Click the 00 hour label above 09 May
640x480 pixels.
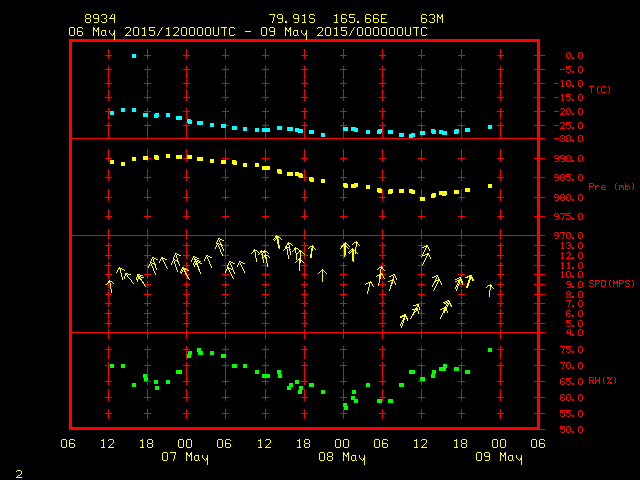(x=499, y=444)
